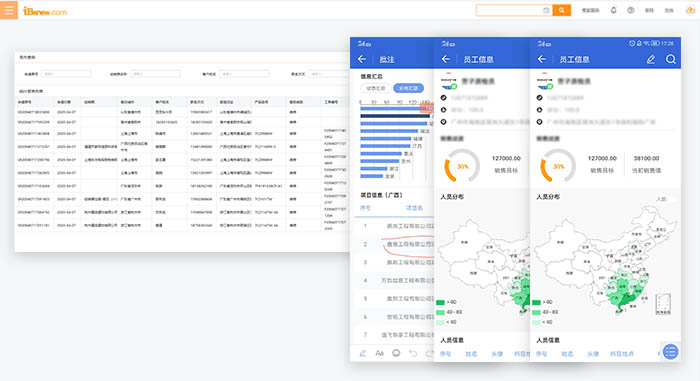The image size is (700, 381).
Task: Tap the South China Sea inset thumbnail
Action: pos(663,304)
